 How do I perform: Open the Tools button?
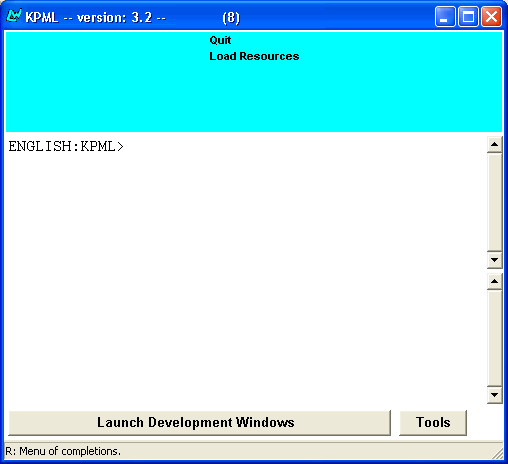(433, 423)
